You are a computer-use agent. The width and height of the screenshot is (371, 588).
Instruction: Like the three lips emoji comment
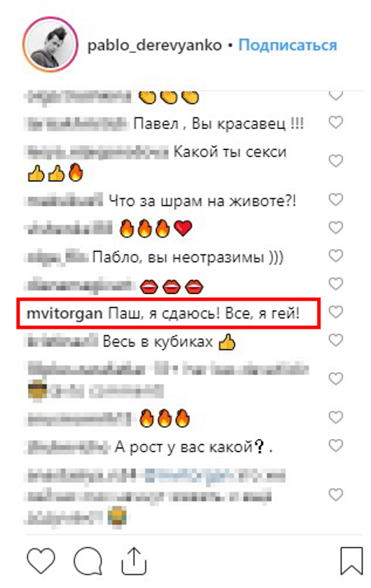(336, 283)
